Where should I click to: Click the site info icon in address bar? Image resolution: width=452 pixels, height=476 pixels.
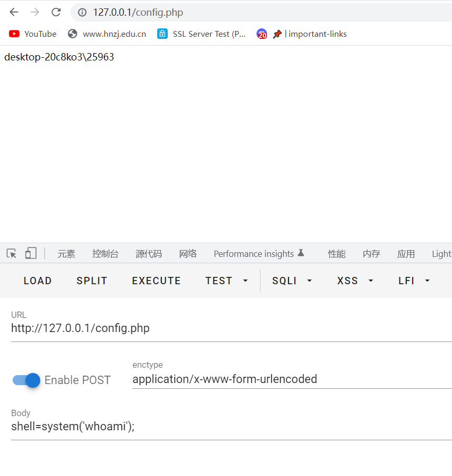click(82, 12)
